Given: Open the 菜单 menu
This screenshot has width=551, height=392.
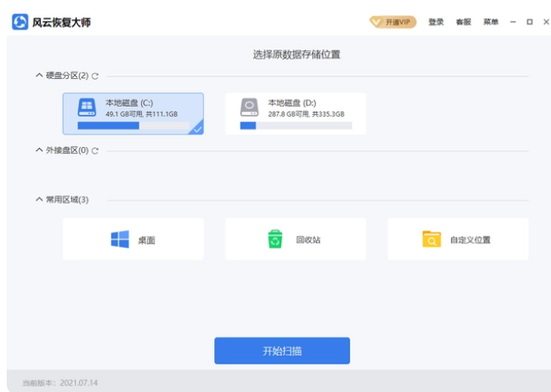Looking at the screenshot, I should 491,22.
